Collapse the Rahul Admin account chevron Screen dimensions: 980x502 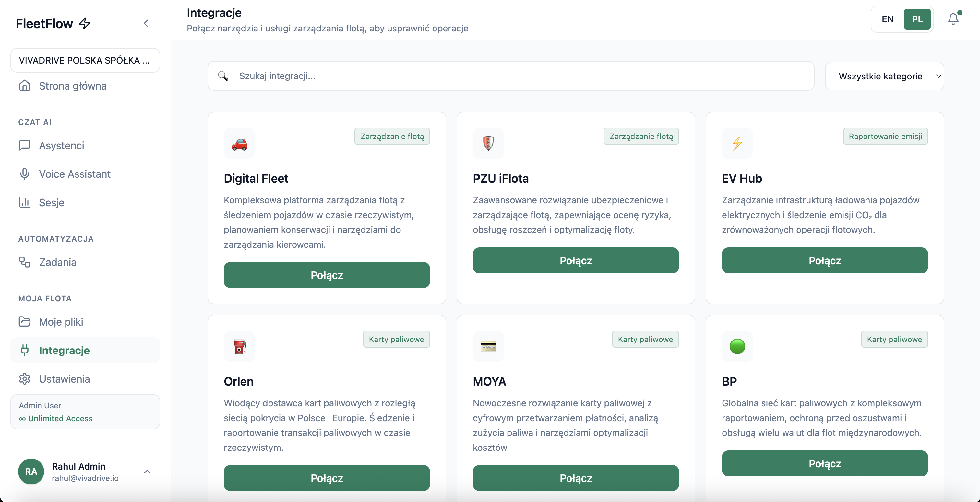tap(147, 471)
